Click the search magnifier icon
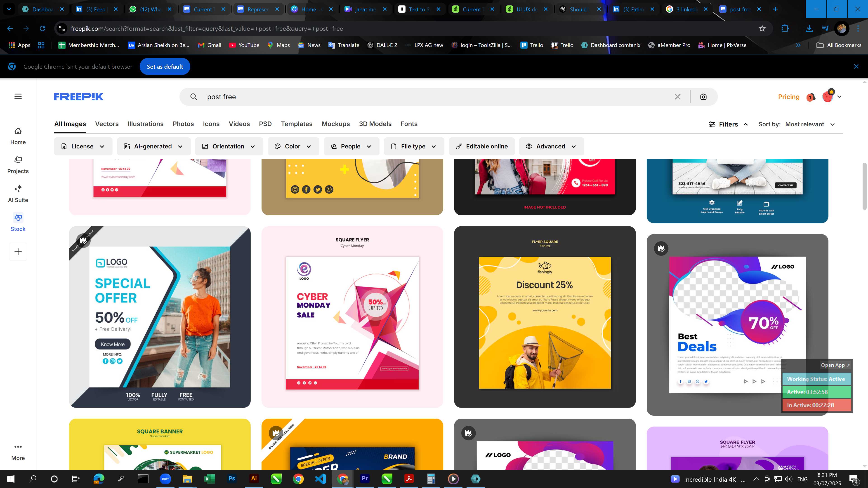 [193, 97]
